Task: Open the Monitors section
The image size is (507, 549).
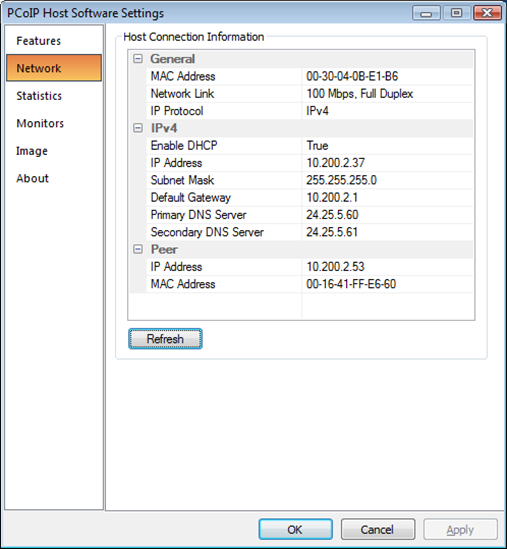Action: [x=40, y=123]
